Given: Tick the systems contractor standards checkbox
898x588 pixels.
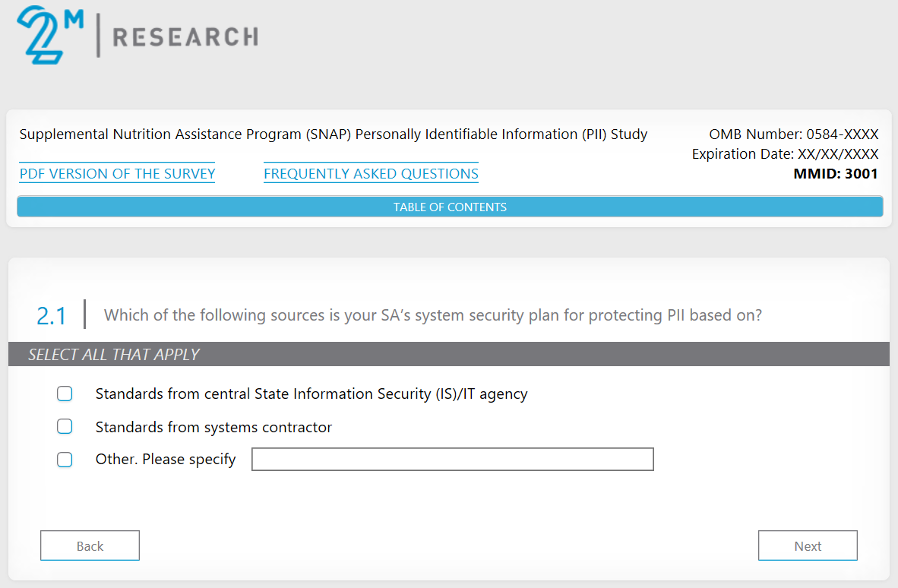Looking at the screenshot, I should (65, 427).
